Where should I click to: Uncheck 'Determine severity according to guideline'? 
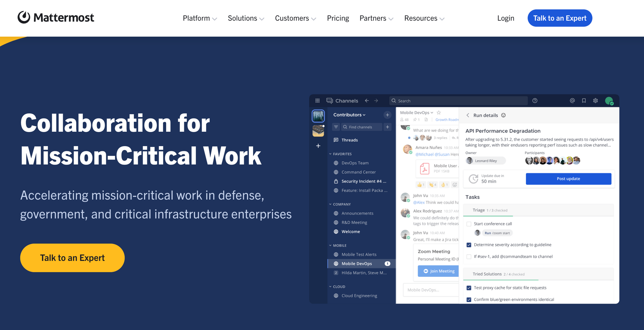469,245
